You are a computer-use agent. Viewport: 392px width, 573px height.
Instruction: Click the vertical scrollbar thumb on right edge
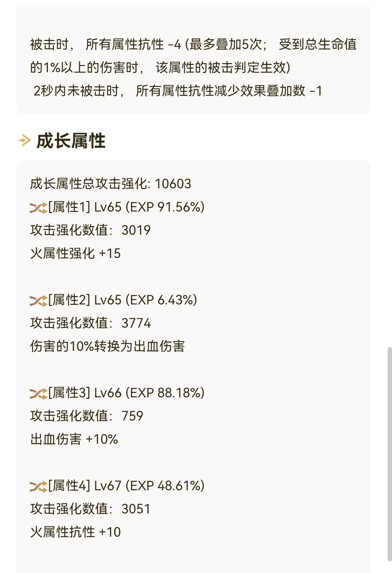tap(389, 454)
